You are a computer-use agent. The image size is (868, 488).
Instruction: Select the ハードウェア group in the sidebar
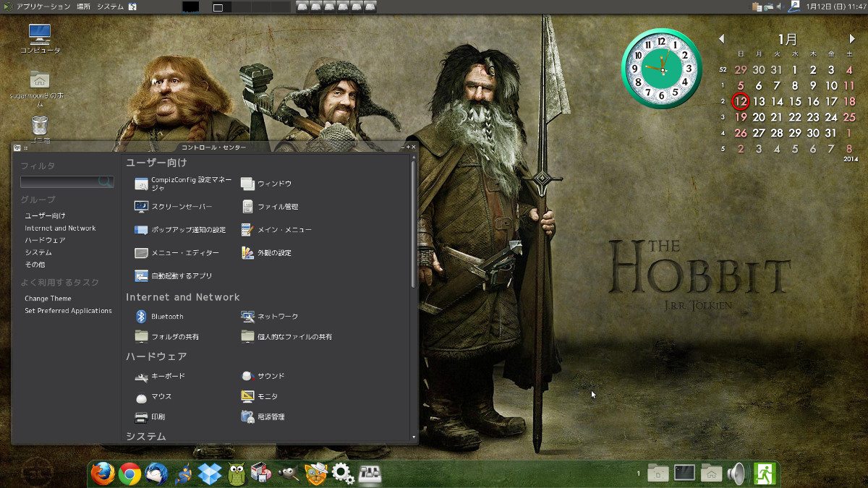[45, 240]
